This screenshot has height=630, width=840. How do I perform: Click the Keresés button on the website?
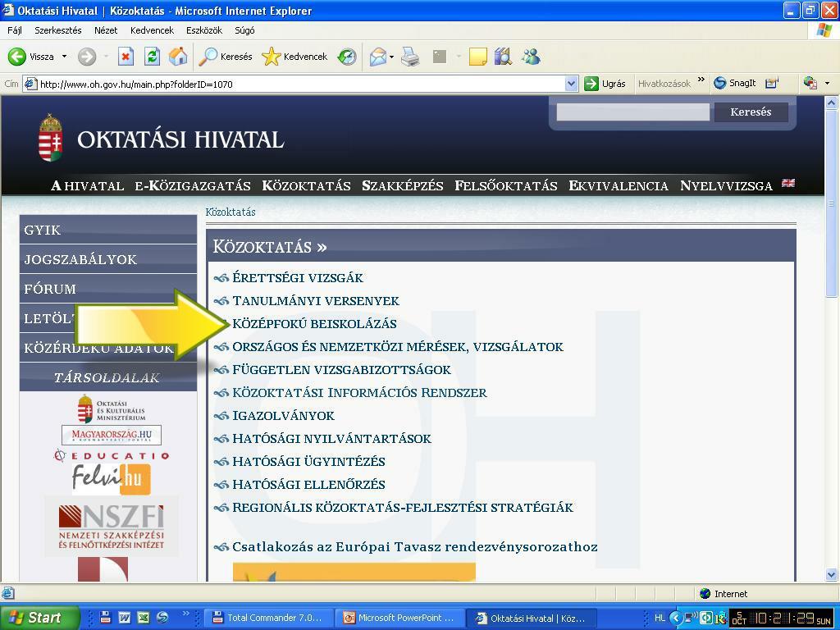coord(751,112)
